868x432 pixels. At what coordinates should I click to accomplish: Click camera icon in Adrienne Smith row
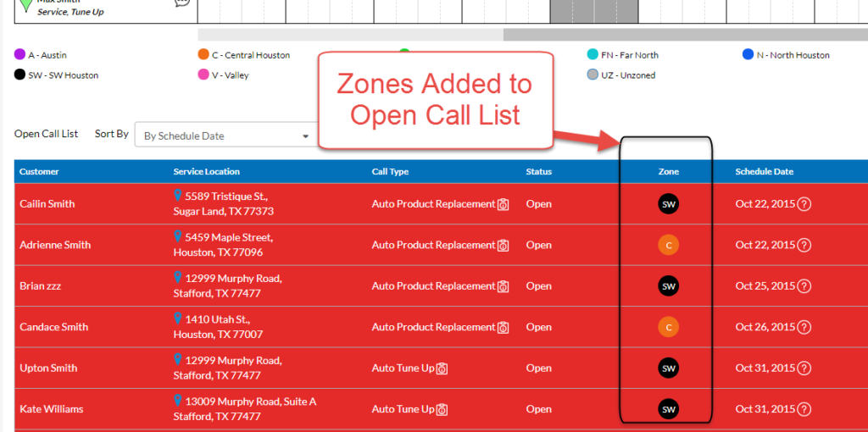pyautogui.click(x=504, y=245)
